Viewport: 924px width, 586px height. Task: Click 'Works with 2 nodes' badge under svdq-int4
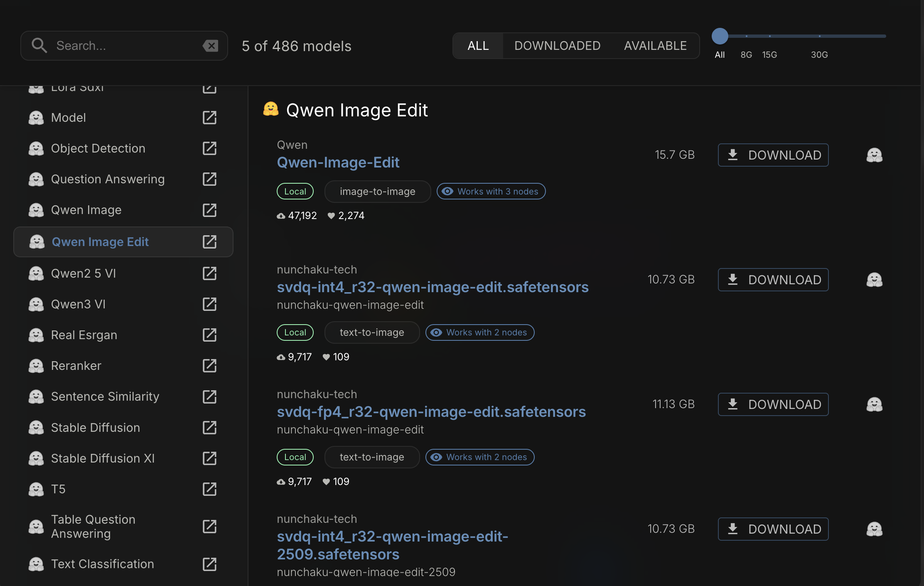coord(480,332)
